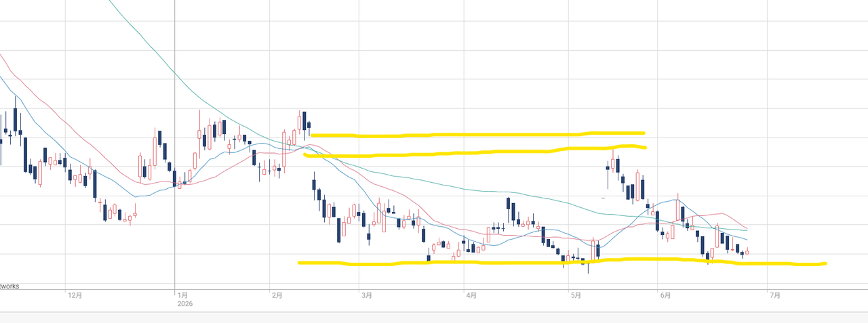Viewport: 868px width, 323px height.
Task: Click the 5月 month label
Action: click(576, 295)
